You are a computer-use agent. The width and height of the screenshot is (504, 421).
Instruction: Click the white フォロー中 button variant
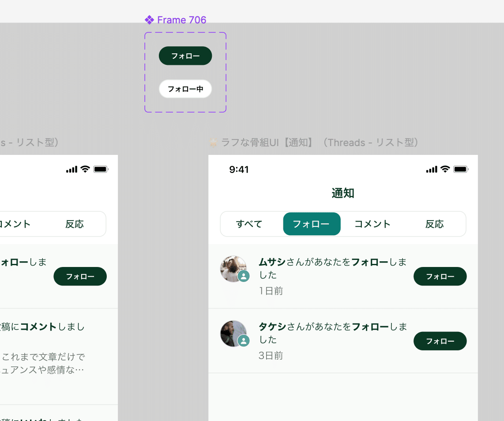coord(185,89)
